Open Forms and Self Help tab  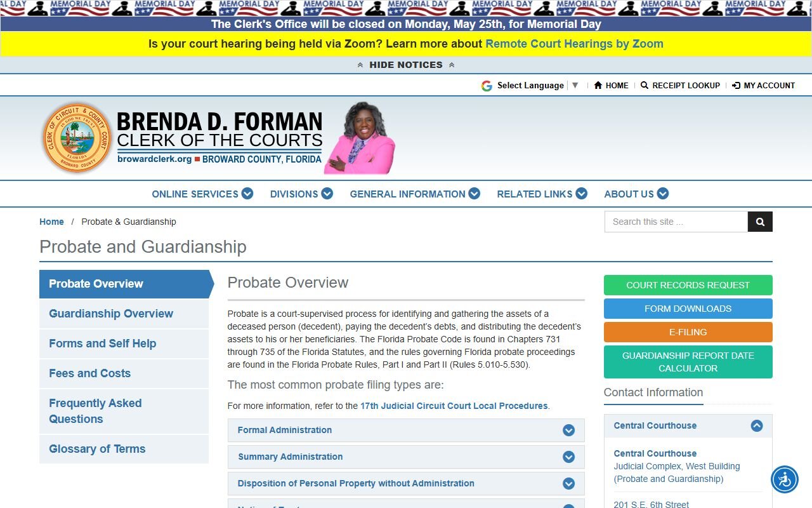pyautogui.click(x=124, y=344)
